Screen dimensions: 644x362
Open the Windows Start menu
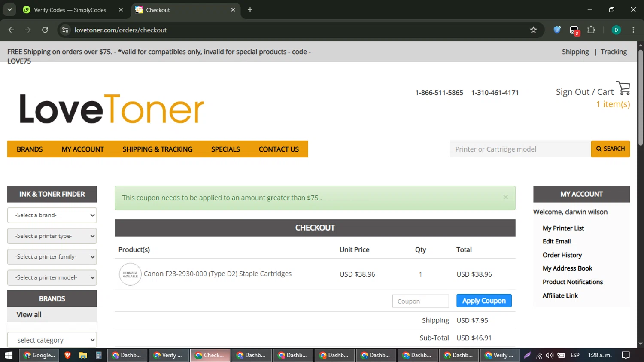(9, 355)
